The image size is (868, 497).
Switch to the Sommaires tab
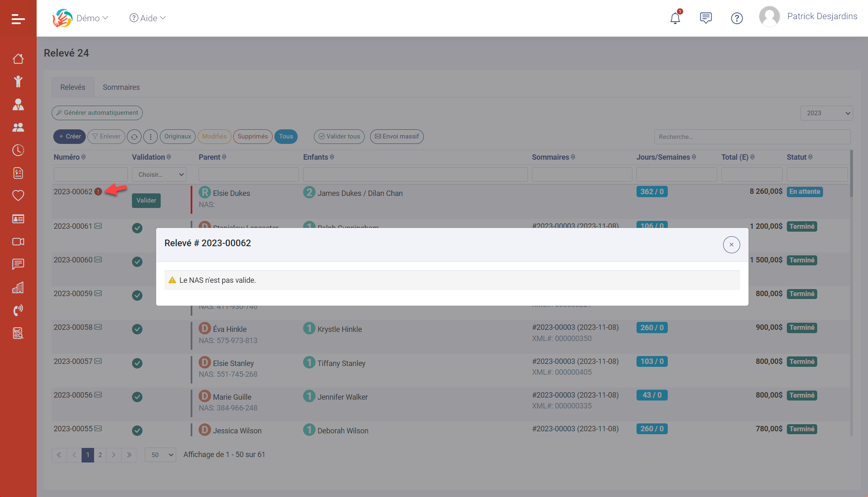pyautogui.click(x=121, y=87)
